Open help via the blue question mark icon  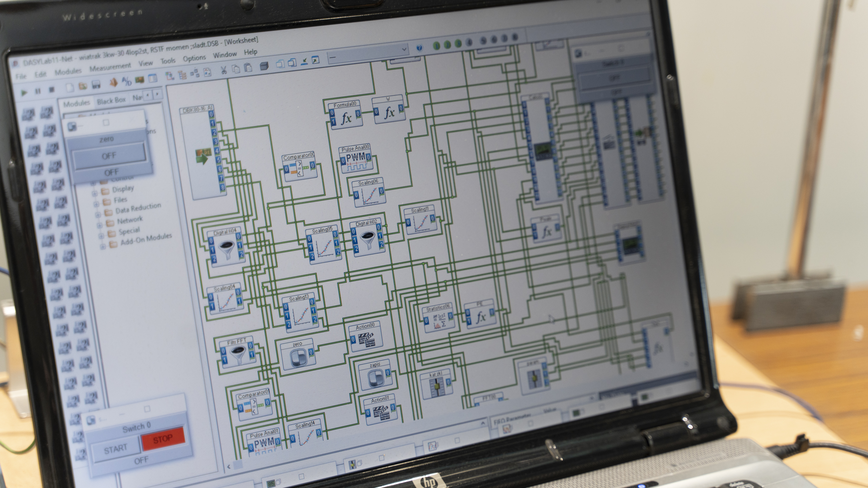419,48
